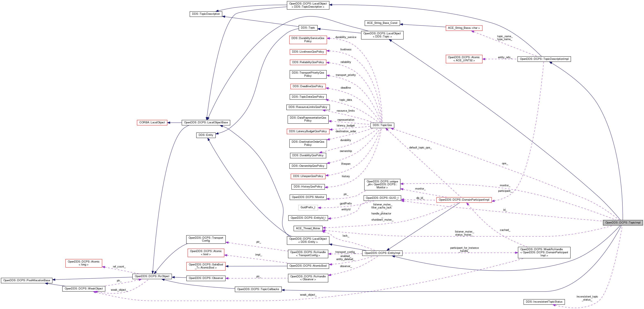Open the DDS::OwnershipQosPolicy node
The image size is (644, 309).
point(308,166)
